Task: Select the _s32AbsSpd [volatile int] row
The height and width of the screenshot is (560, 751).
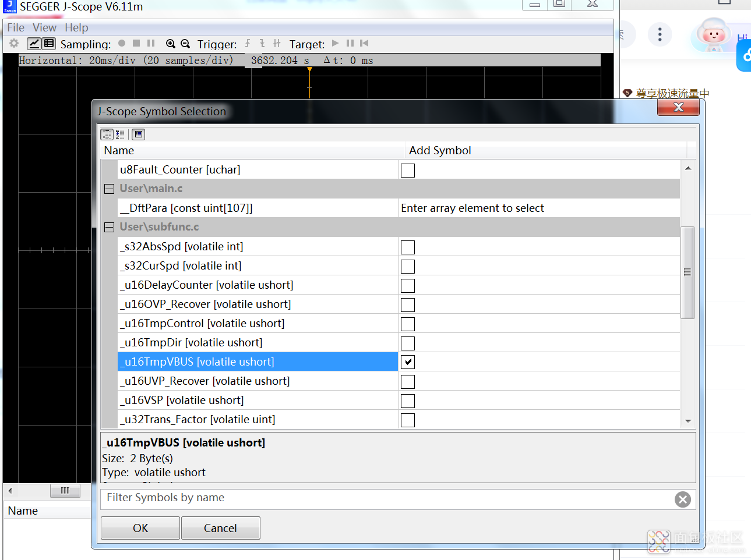Action: (x=258, y=247)
